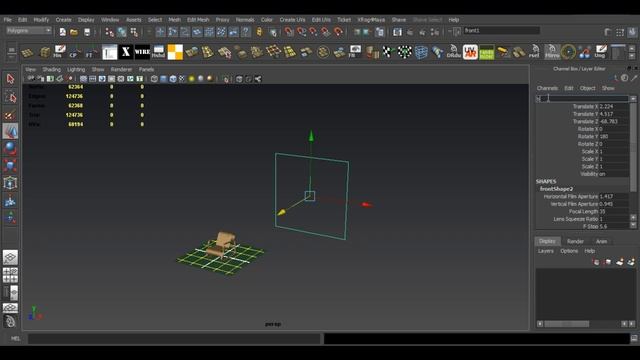Switch to the Render layer tab
Image resolution: width=640 pixels, height=360 pixels.
(x=575, y=242)
